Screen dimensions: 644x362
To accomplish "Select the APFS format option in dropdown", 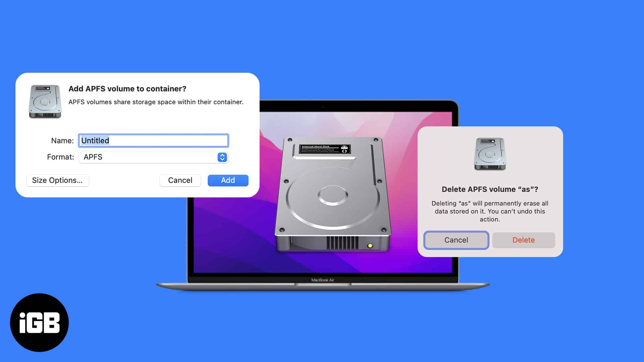I will 153,157.
